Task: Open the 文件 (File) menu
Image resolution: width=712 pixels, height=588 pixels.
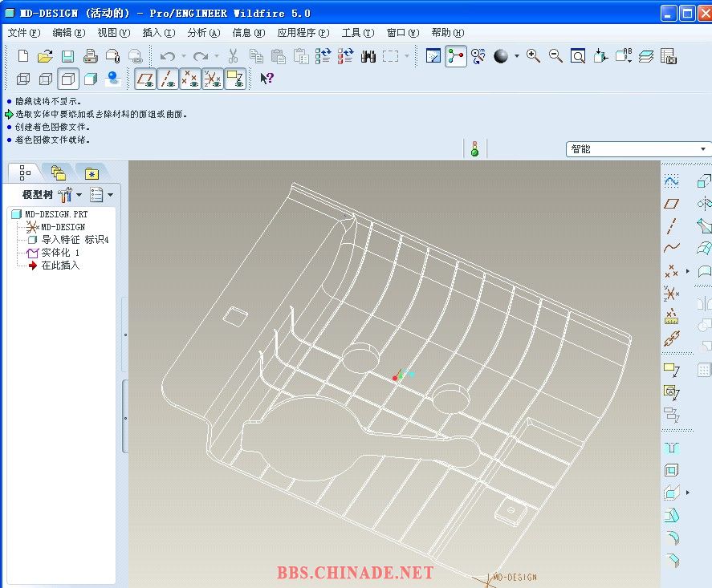Action: coord(23,33)
